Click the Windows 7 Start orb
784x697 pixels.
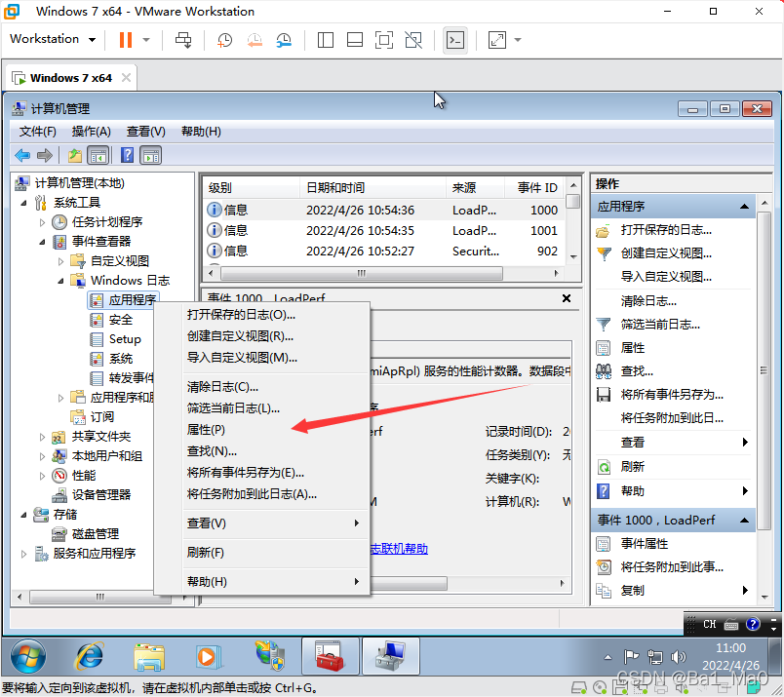tap(28, 656)
